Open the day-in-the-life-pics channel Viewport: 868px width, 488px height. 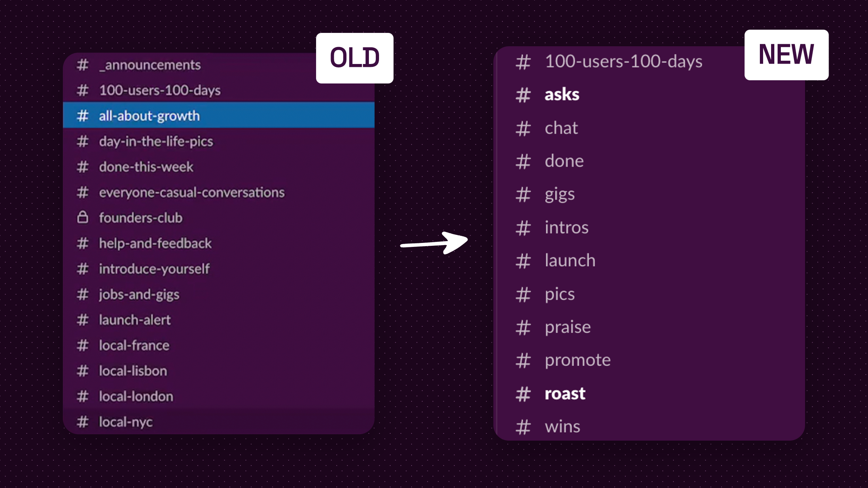coord(156,141)
